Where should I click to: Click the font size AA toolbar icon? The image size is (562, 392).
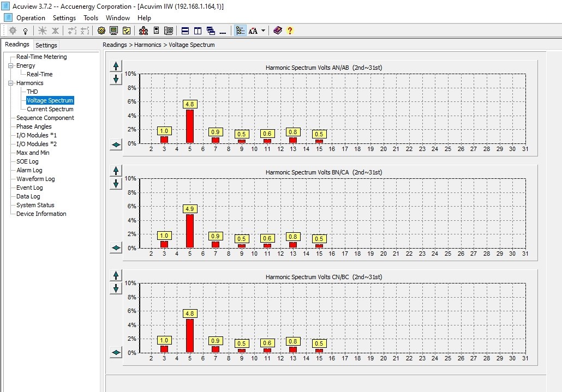coord(253,31)
